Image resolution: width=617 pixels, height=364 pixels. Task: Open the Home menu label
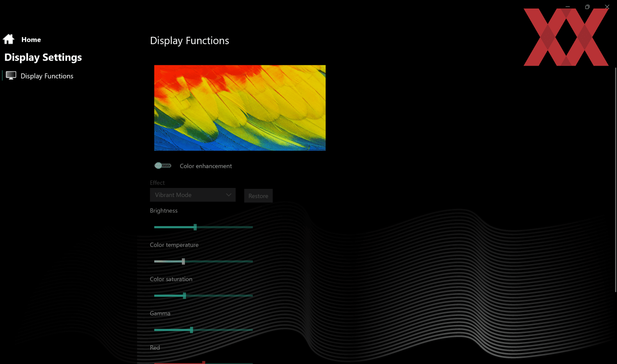[31, 40]
